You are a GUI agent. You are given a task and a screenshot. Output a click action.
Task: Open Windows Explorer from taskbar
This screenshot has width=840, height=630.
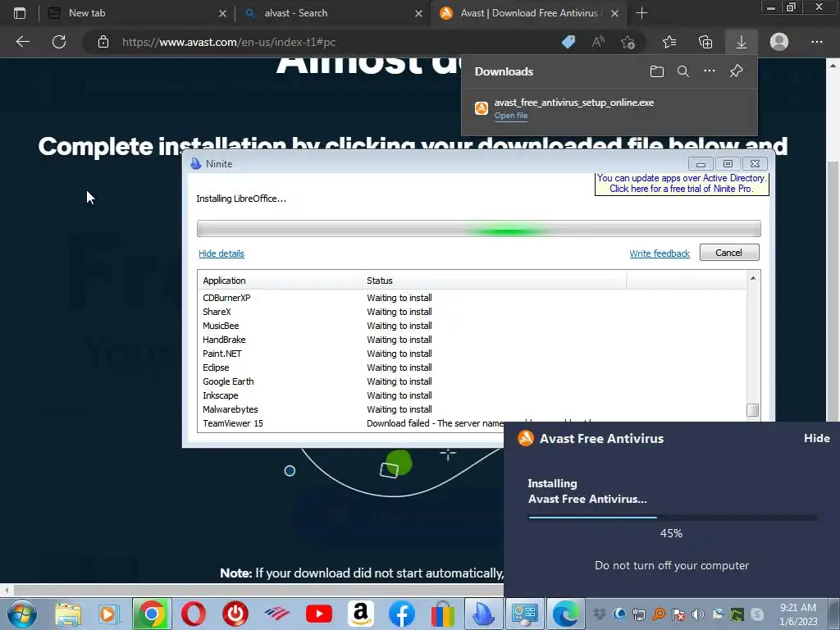[x=68, y=614]
